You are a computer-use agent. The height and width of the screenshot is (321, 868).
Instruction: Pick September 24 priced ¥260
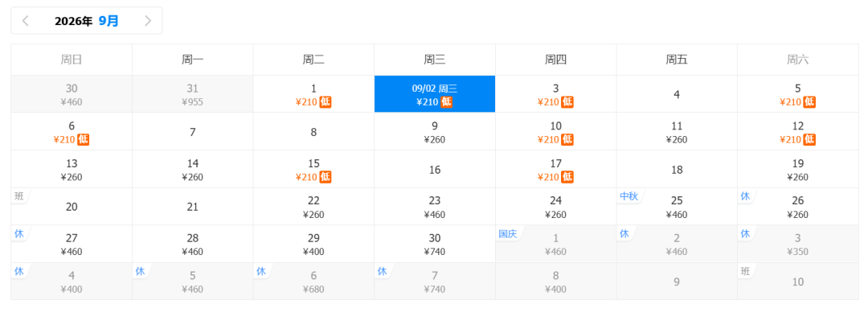(556, 207)
